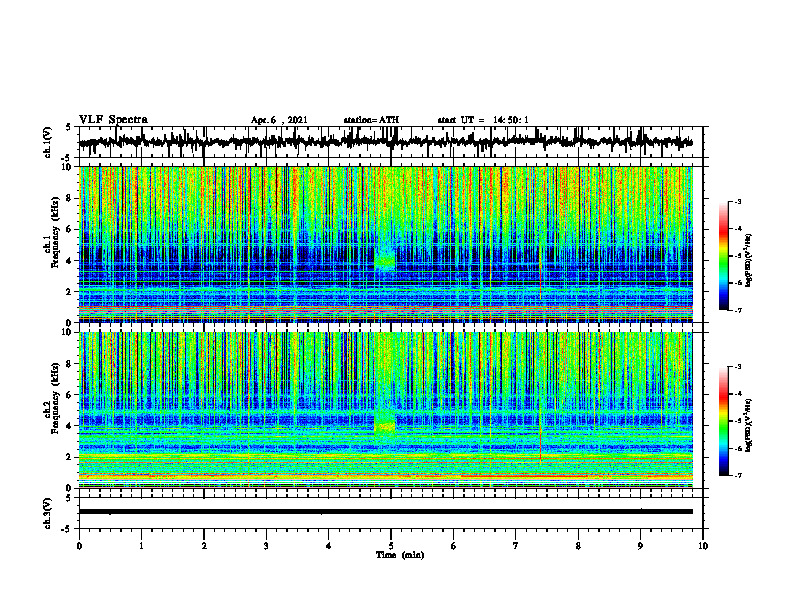Click the "6" frequency tick of ch.2 spectrogram
The width and height of the screenshot is (792, 612).
coord(70,395)
